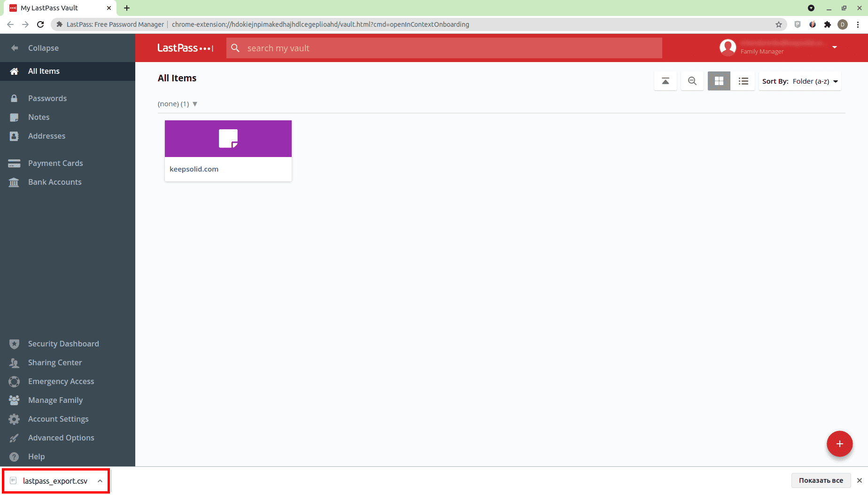Click the red add item plus button

coord(839,444)
